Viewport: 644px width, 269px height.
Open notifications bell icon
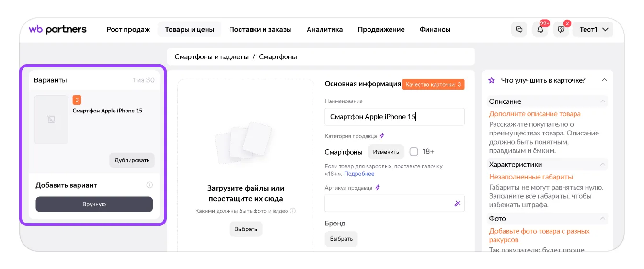tap(540, 30)
